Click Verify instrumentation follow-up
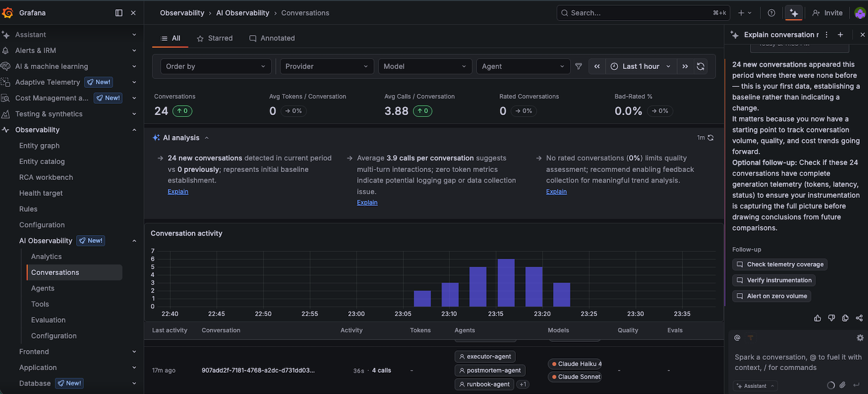The width and height of the screenshot is (868, 394). [774, 280]
